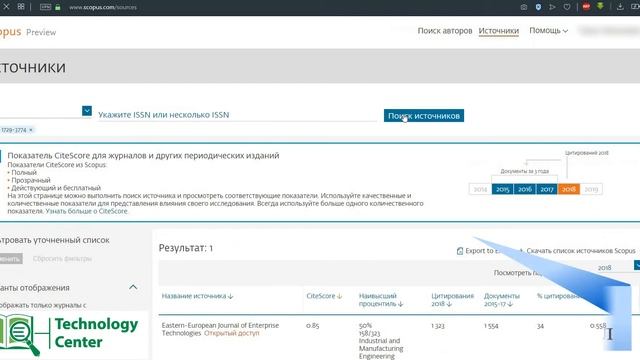
Task: Click the blue shield ad-blocker icon
Action: point(538,7)
